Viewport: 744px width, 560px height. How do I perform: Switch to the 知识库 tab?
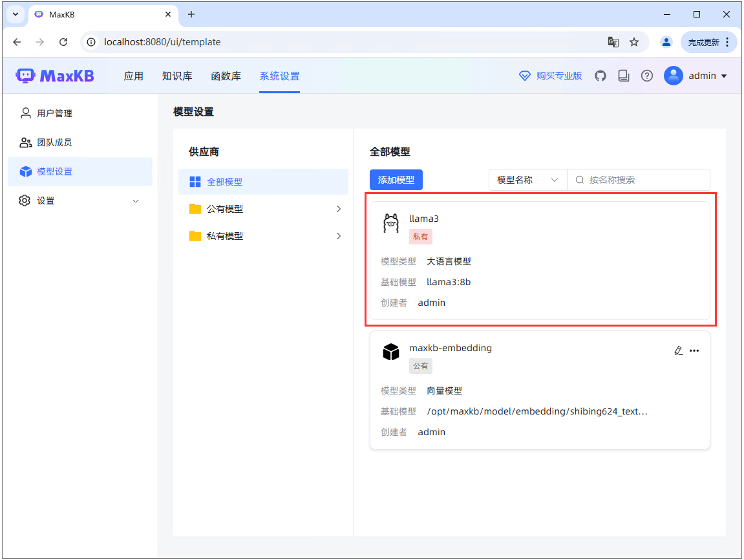pyautogui.click(x=177, y=76)
